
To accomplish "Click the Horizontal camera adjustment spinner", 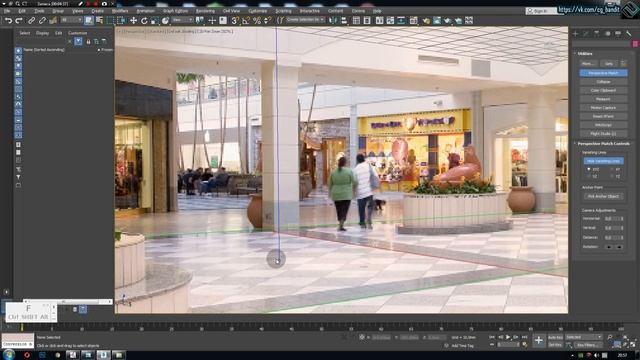I will 614,219.
